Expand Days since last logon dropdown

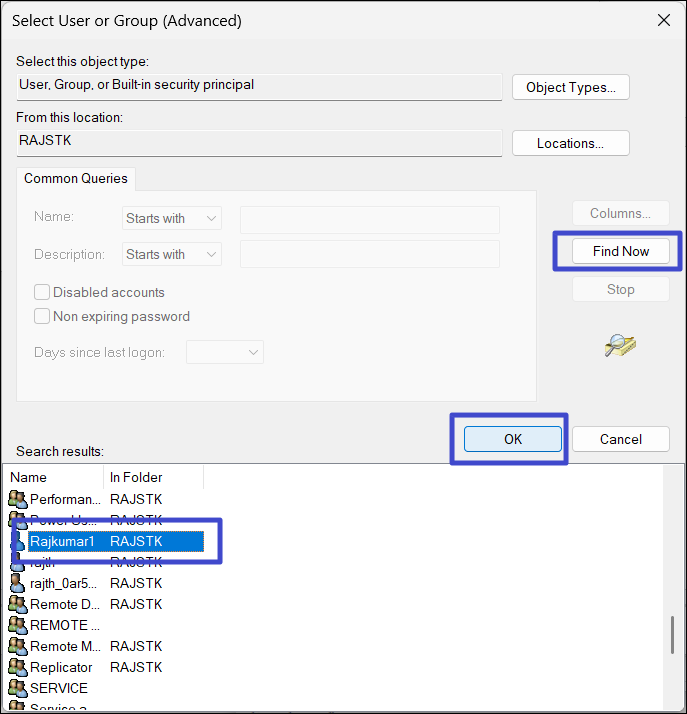click(225, 352)
